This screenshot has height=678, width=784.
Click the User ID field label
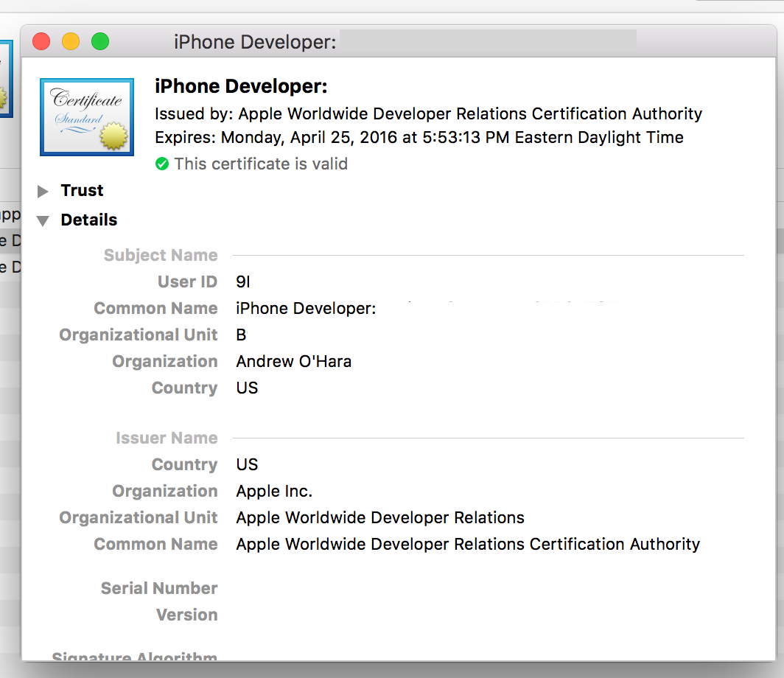187,282
